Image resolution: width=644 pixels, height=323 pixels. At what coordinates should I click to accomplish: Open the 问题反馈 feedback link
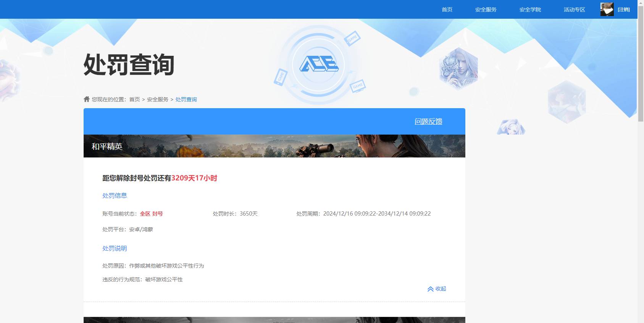[428, 122]
